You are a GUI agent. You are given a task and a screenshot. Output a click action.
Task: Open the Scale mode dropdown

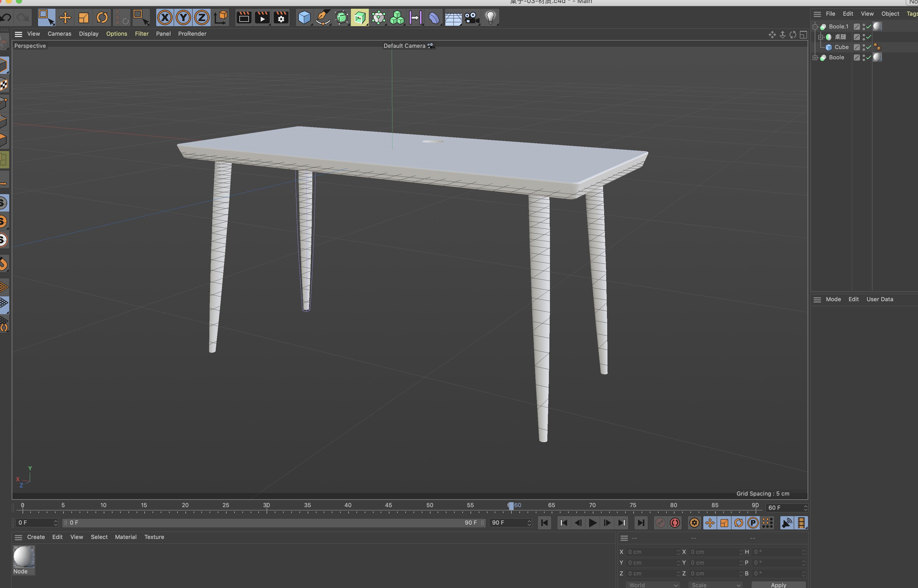point(715,585)
